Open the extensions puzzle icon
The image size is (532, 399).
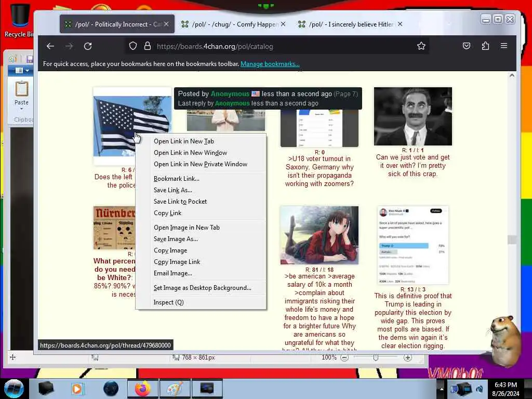[485, 46]
